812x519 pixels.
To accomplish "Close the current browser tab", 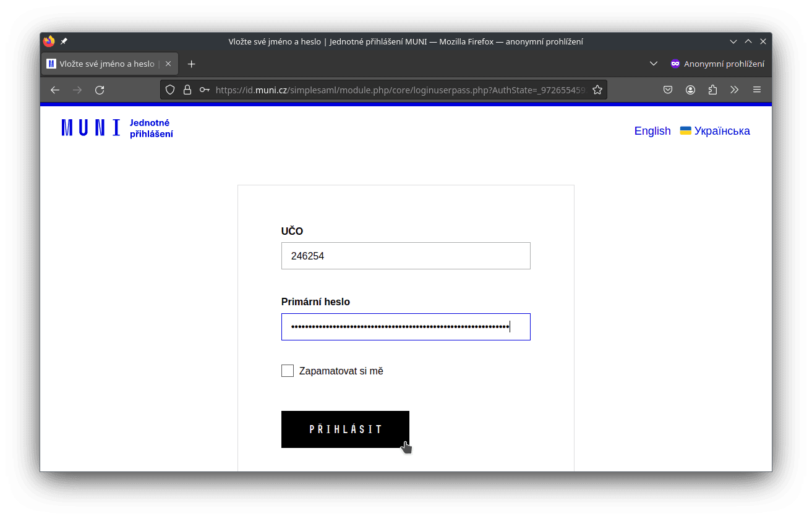I will tap(168, 64).
